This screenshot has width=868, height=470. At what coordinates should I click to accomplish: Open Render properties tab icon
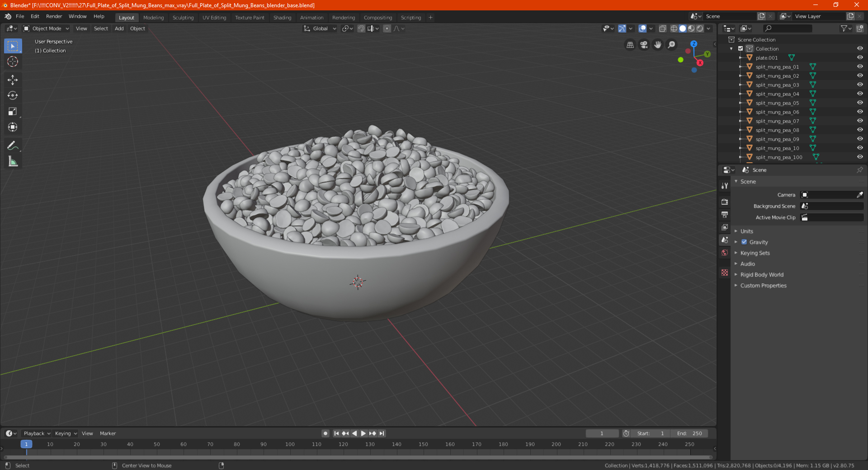[x=725, y=202]
